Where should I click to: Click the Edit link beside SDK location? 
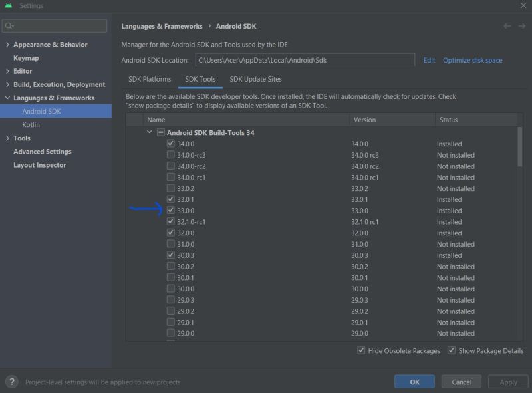click(429, 60)
